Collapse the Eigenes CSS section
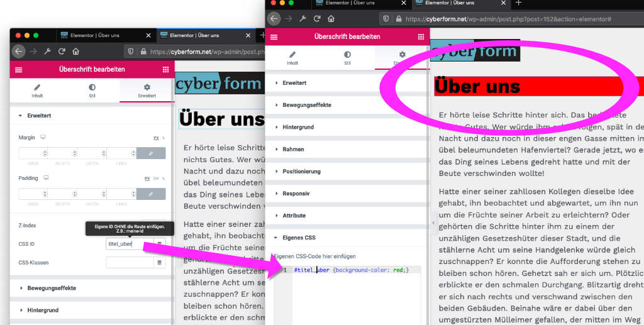644x325 pixels. [x=299, y=238]
